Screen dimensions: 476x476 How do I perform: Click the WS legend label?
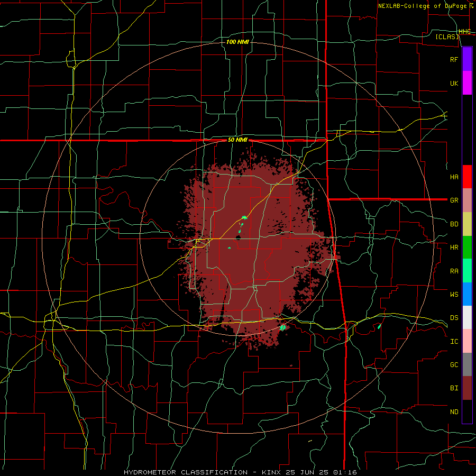tap(454, 294)
